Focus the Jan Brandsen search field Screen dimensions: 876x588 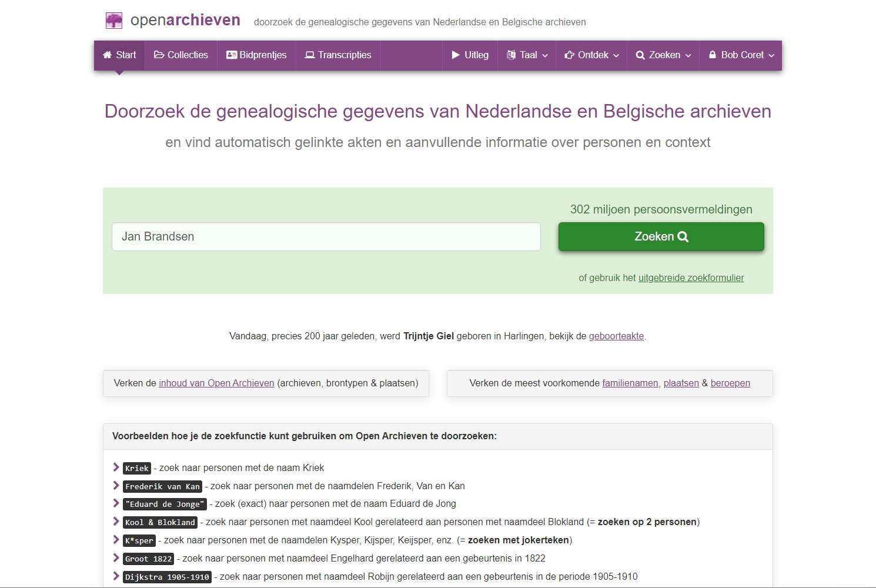point(326,236)
